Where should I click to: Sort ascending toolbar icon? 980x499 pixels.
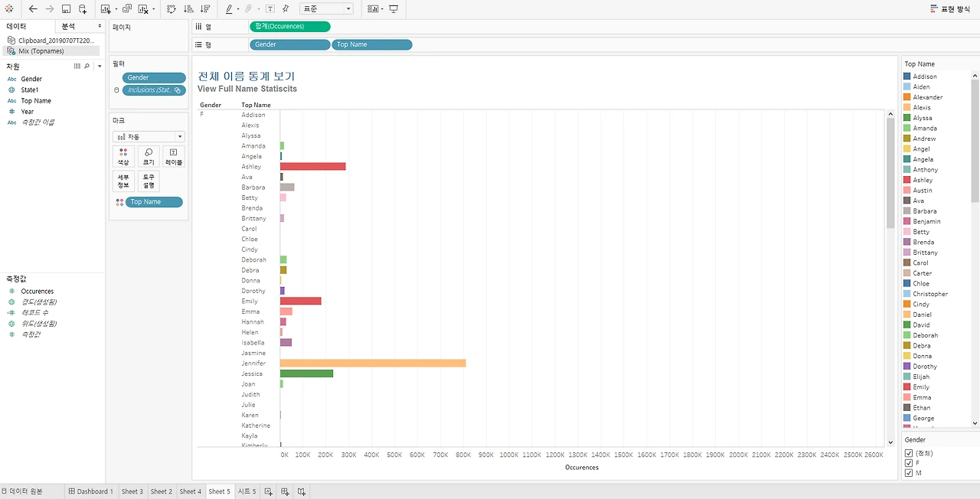(188, 9)
